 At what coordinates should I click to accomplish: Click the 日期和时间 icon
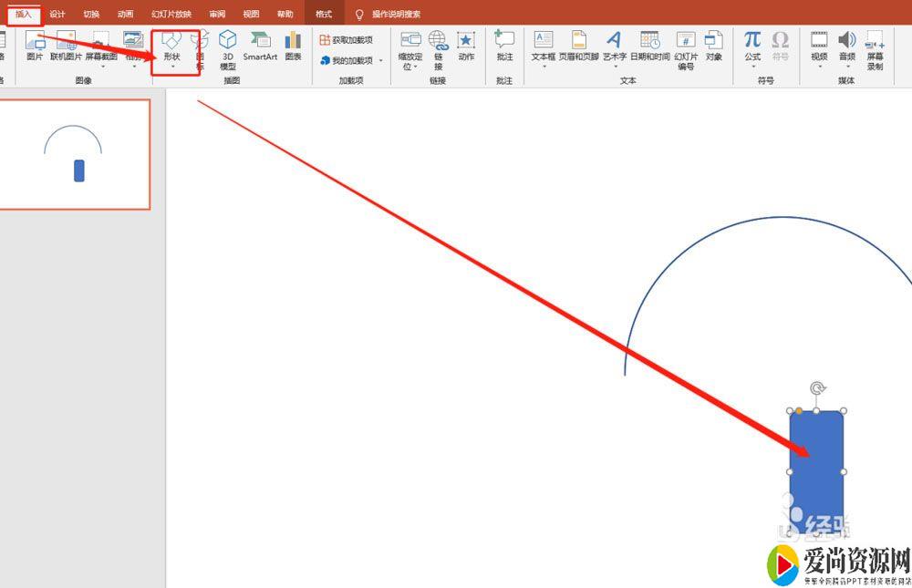pyautogui.click(x=649, y=46)
